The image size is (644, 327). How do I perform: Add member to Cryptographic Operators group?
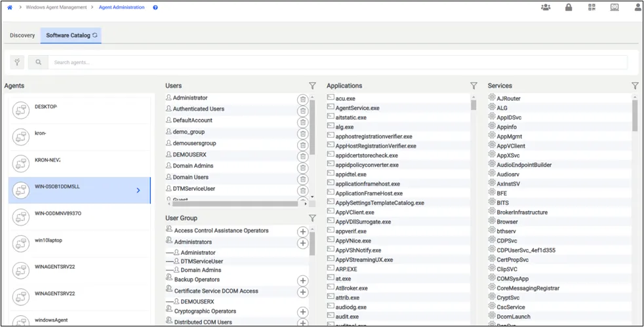click(302, 312)
